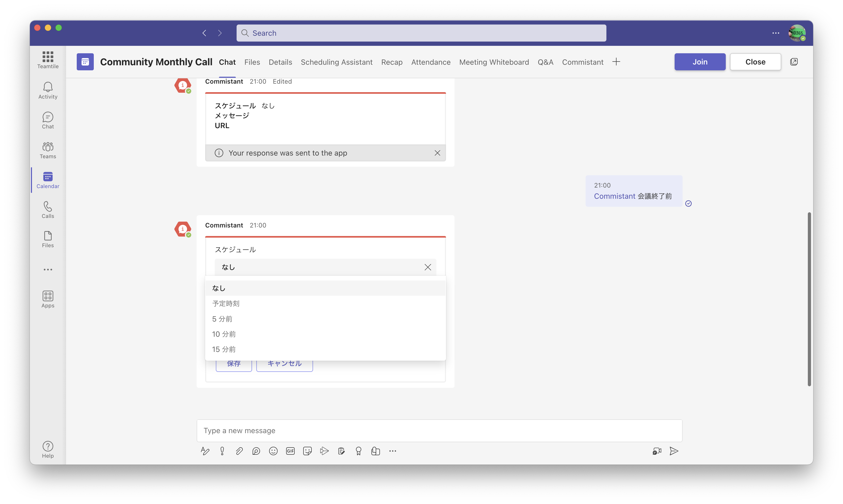Select 15 分前 from the schedule list
The width and height of the screenshot is (843, 504).
(x=325, y=349)
